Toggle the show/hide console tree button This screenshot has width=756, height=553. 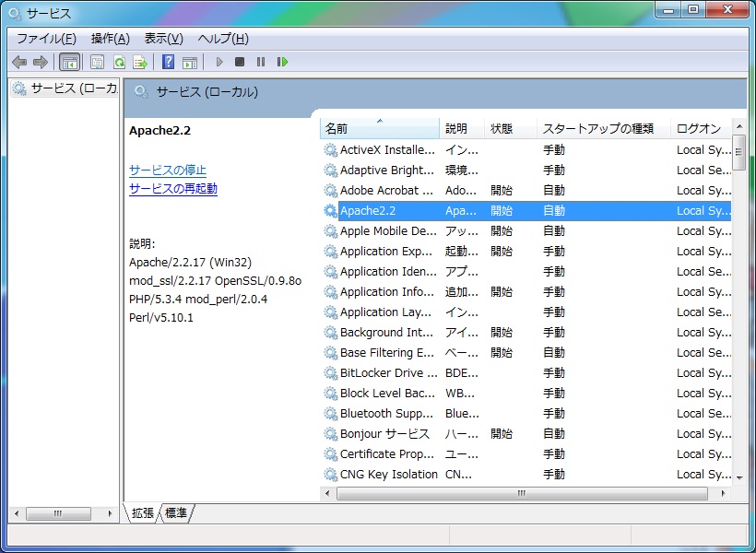pyautogui.click(x=69, y=62)
